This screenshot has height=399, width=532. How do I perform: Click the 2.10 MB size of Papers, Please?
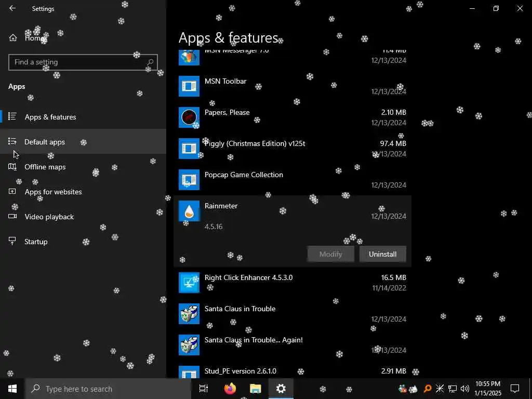[394, 112]
